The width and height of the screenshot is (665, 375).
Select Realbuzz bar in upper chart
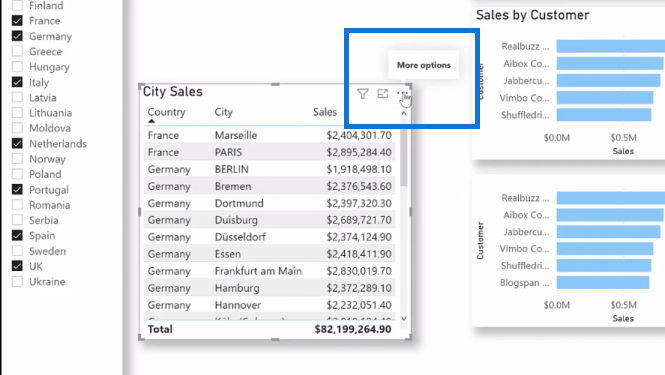pyautogui.click(x=611, y=46)
